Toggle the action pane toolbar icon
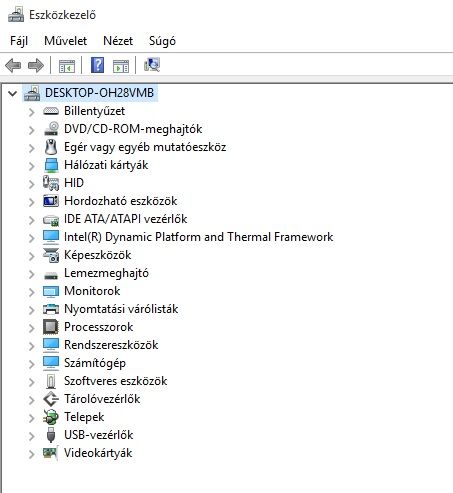The image size is (453, 493). pyautogui.click(x=121, y=65)
